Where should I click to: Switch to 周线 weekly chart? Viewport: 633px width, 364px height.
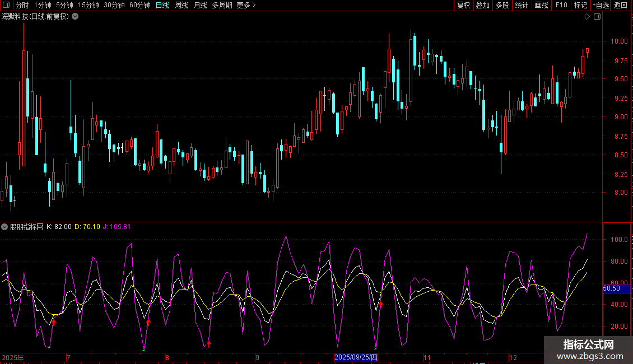click(181, 6)
